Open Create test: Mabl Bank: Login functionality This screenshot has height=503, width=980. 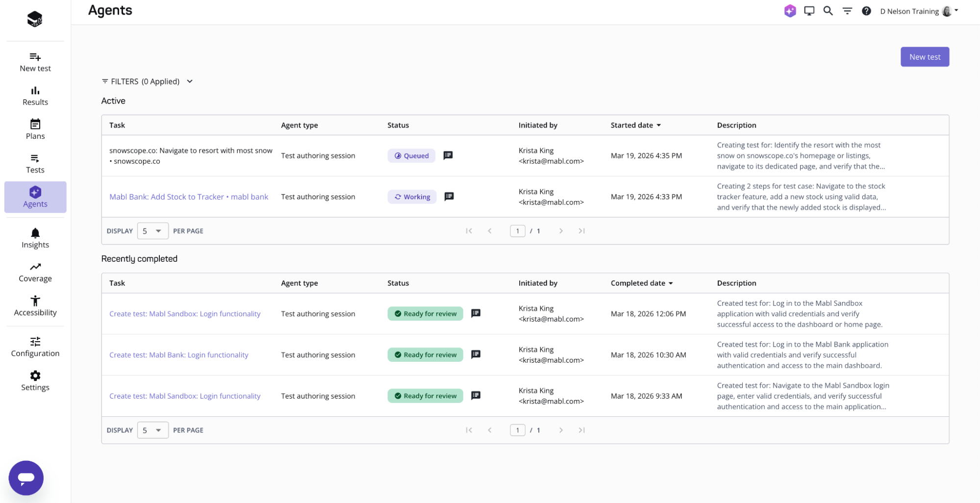click(x=178, y=354)
